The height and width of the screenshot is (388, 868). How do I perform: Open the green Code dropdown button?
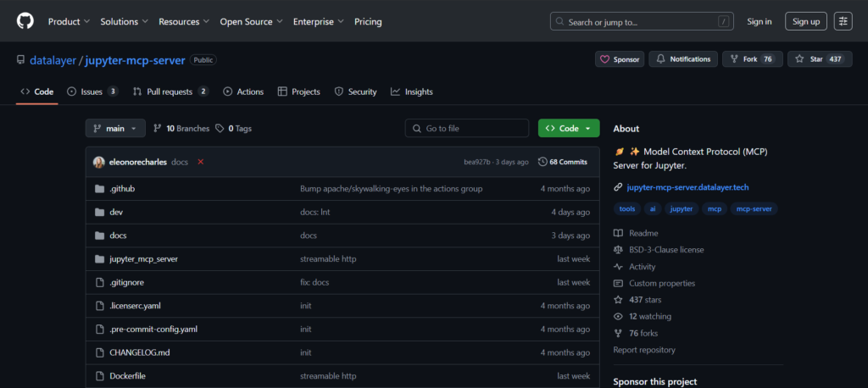569,129
